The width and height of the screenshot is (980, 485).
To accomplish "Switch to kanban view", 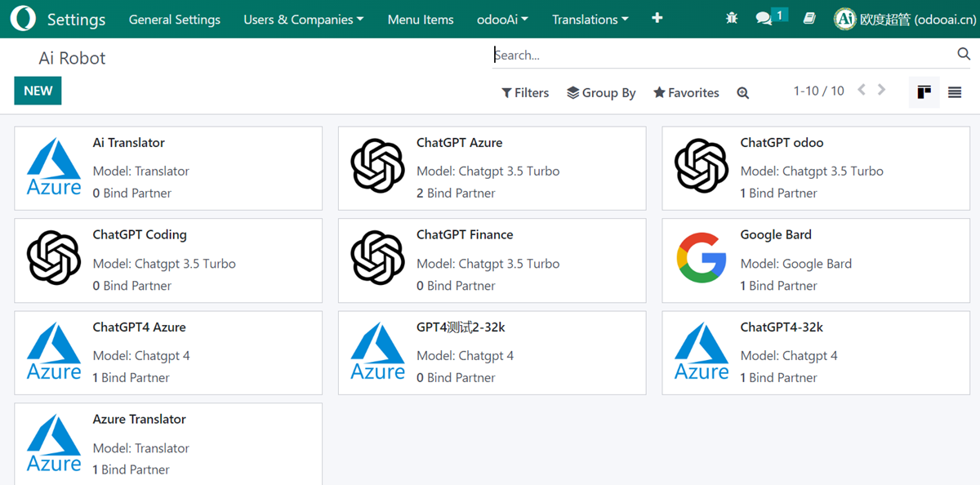I will (924, 92).
